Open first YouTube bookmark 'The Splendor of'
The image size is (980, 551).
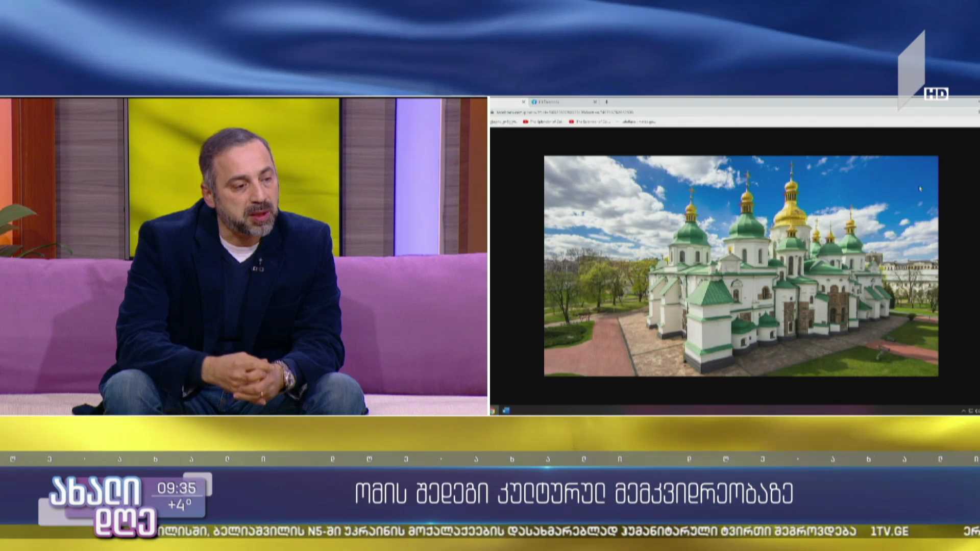(x=543, y=122)
